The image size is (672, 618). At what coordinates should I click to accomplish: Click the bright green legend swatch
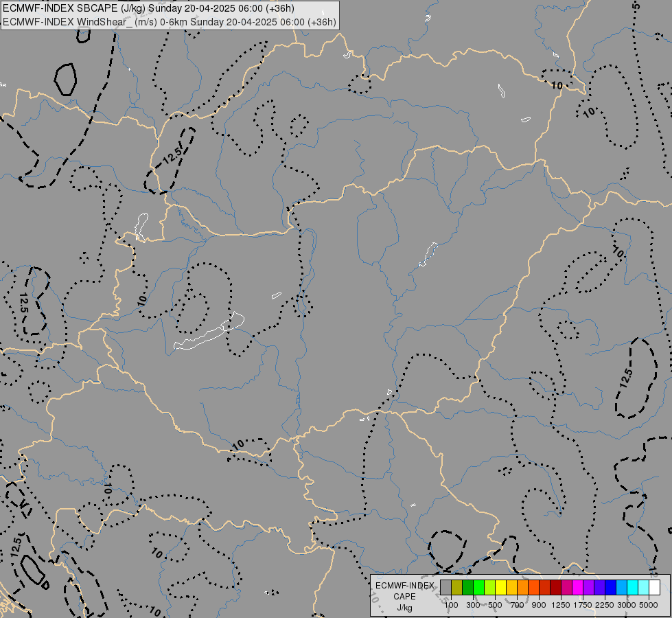[x=478, y=587]
